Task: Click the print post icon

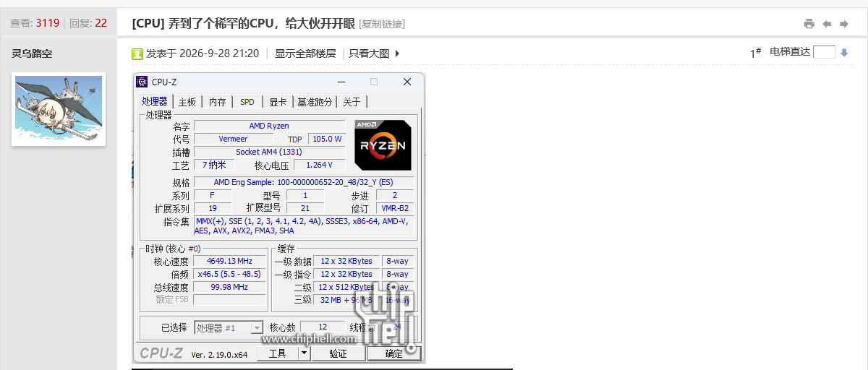Action: [x=809, y=24]
